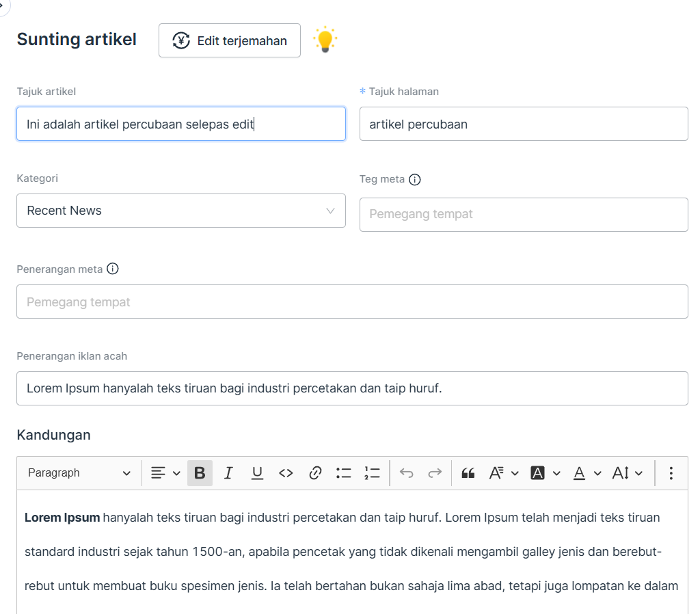
Task: Create a numbered list
Action: (x=372, y=473)
